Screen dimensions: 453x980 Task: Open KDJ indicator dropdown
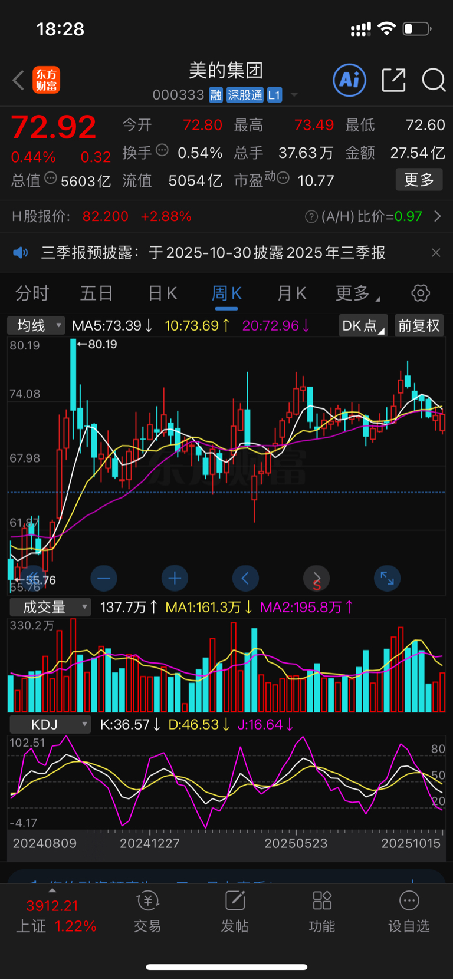click(50, 724)
